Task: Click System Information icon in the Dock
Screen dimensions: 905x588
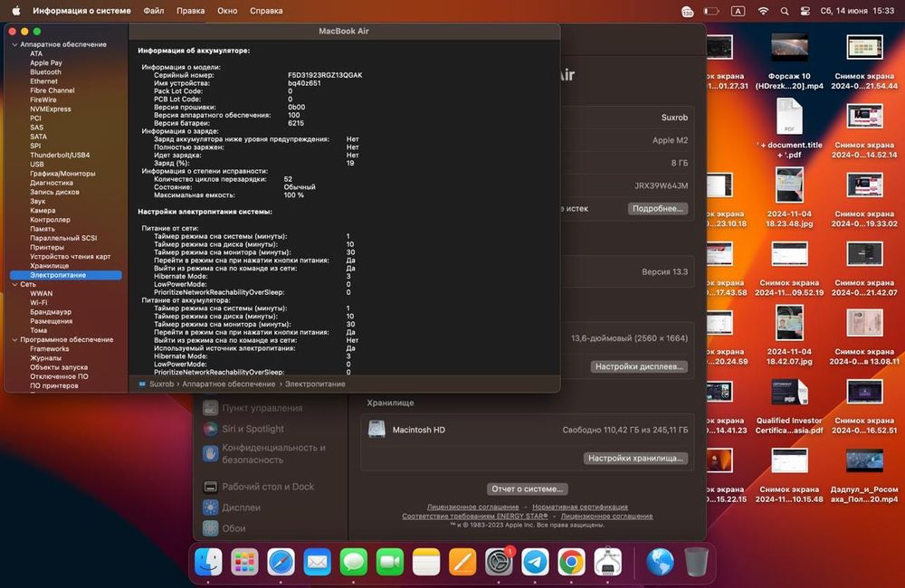Action: pos(608,562)
